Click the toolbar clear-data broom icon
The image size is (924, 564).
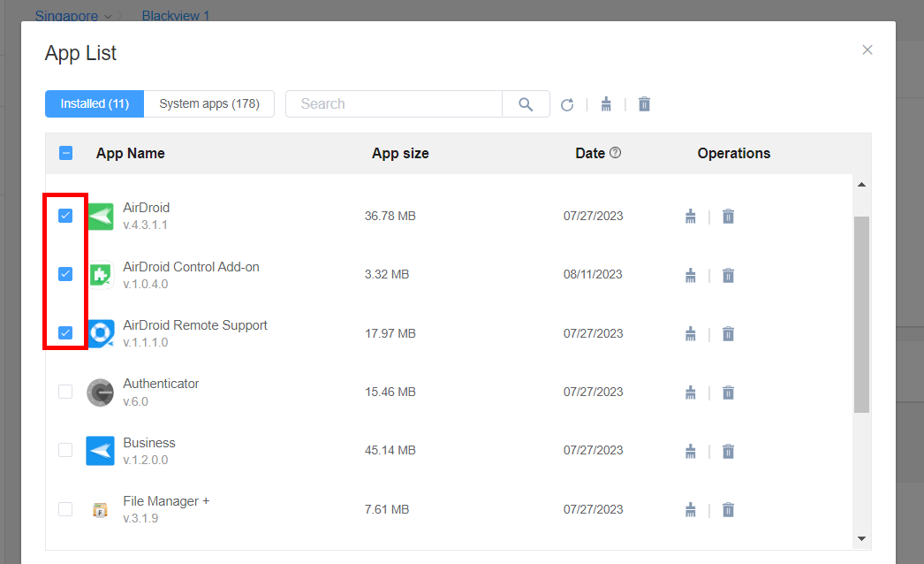[x=606, y=104]
